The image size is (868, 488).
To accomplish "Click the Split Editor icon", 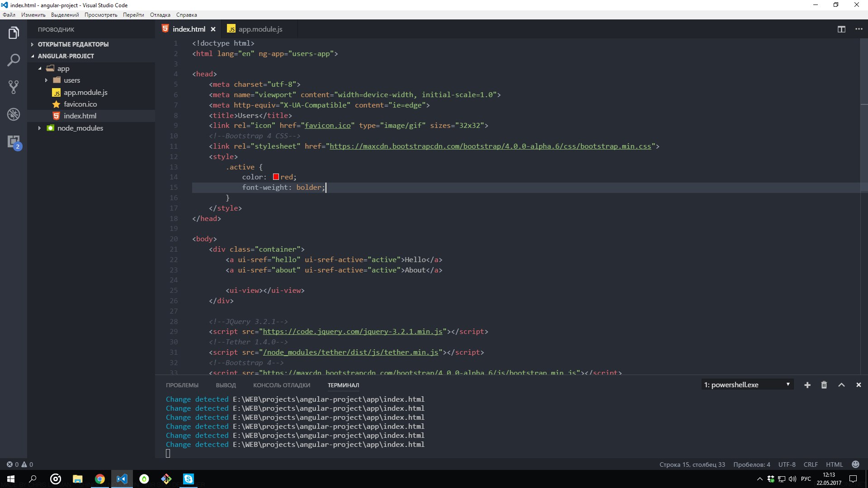I will tap(841, 29).
